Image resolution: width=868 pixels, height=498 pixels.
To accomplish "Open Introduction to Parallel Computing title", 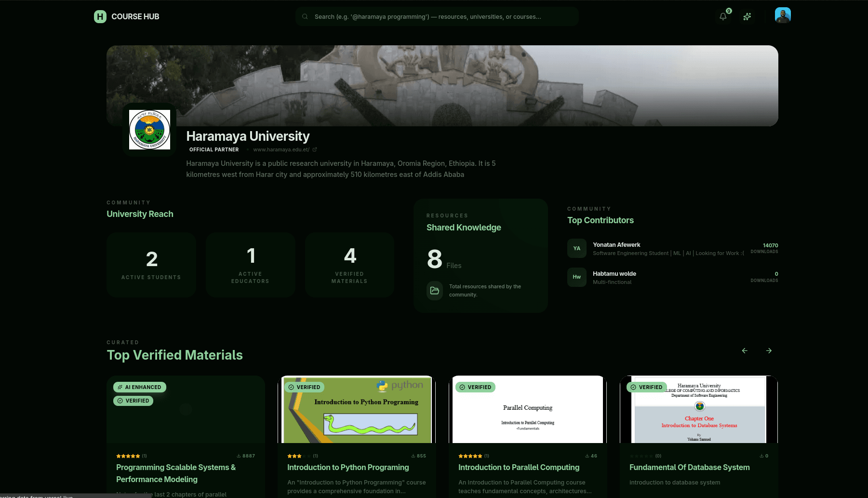I will [519, 467].
